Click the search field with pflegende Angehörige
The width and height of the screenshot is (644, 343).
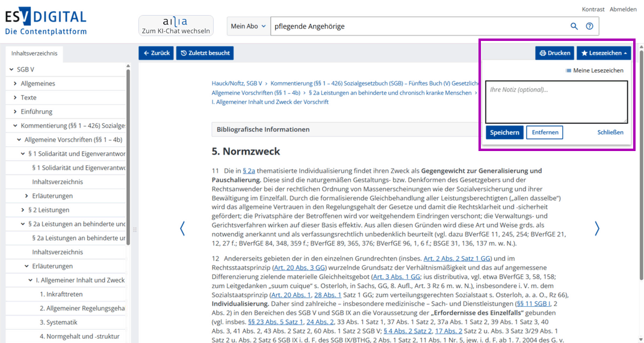[419, 26]
